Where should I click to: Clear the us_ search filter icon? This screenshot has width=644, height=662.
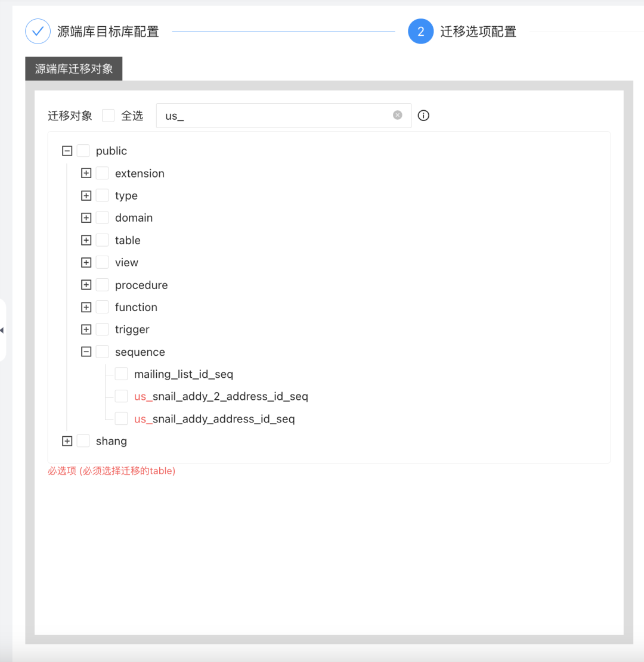click(397, 115)
